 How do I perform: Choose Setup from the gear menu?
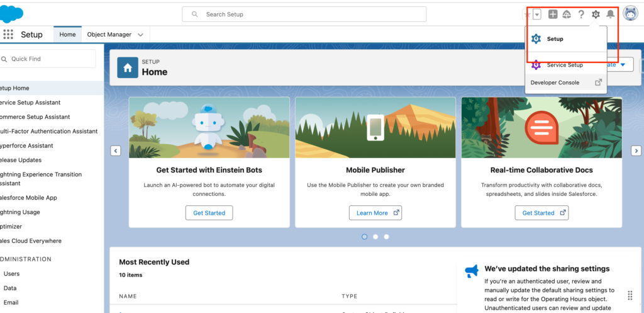(x=555, y=39)
